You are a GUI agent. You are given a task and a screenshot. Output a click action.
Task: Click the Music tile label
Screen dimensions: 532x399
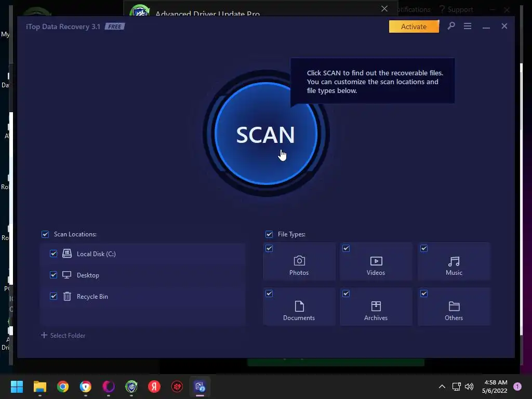[454, 273]
